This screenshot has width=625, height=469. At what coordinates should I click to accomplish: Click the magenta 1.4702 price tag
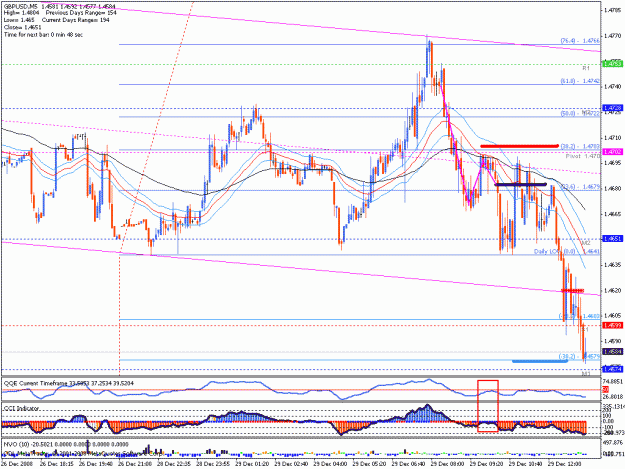613,152
